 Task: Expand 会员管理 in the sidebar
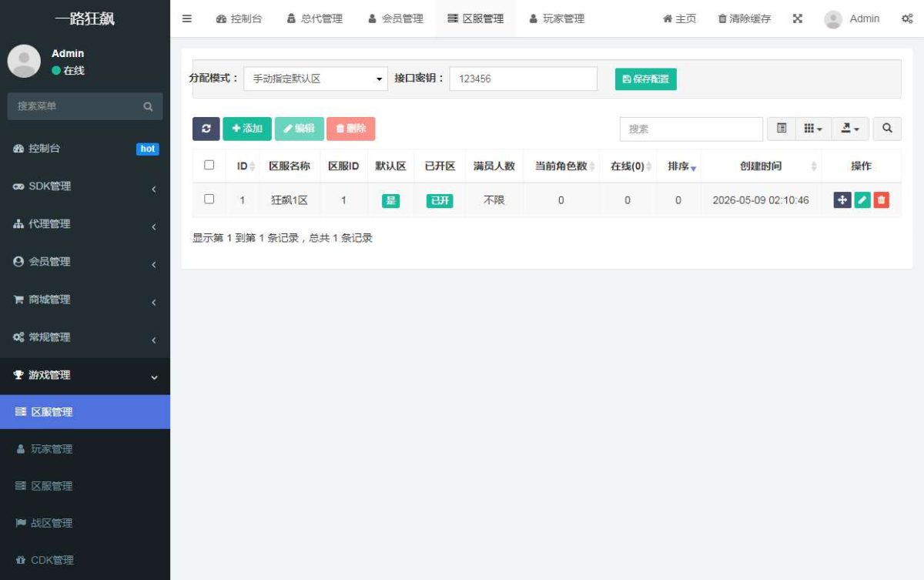(x=85, y=262)
